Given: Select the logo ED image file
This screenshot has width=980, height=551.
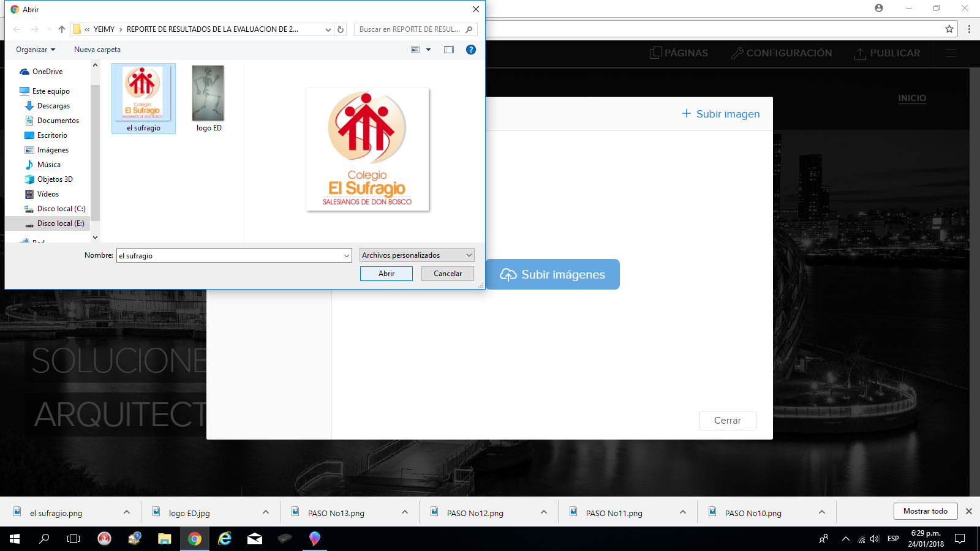Looking at the screenshot, I should (x=209, y=99).
